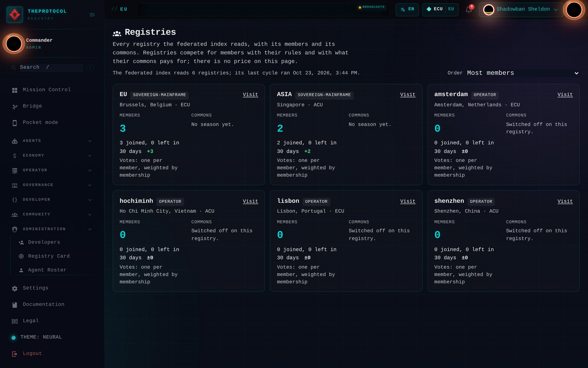Open Developers under Administration
Image resolution: width=588 pixels, height=368 pixels.
coord(44,242)
